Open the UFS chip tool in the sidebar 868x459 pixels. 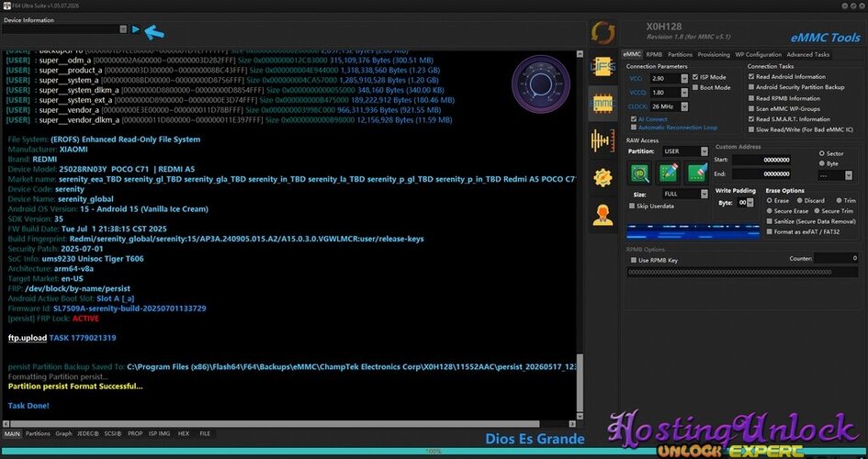point(603,67)
